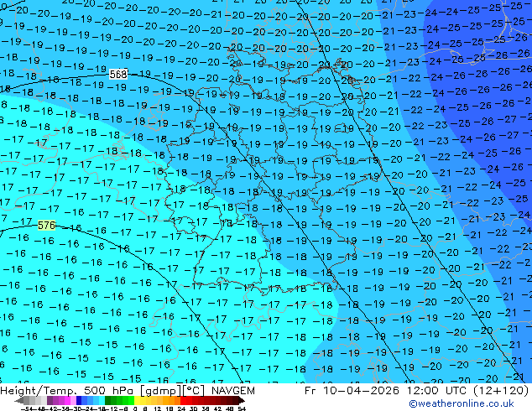Click the 576 height contour label
Image resolution: width=532 pixels, height=411 pixels.
(46, 225)
